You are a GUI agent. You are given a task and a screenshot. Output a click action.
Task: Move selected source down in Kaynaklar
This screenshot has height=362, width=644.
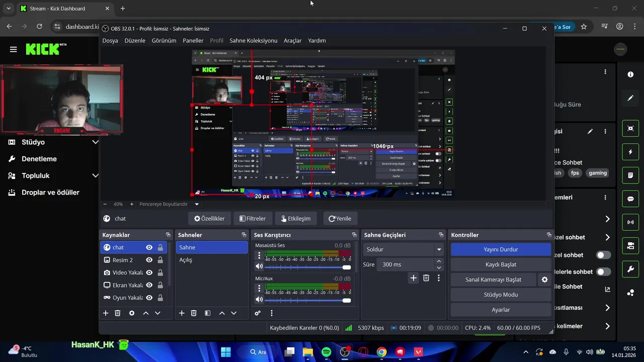coord(157,313)
